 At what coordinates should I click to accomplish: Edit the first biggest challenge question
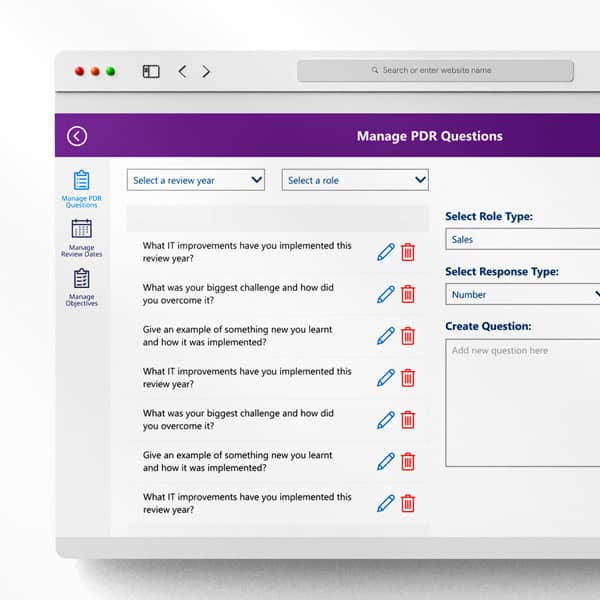pyautogui.click(x=385, y=294)
